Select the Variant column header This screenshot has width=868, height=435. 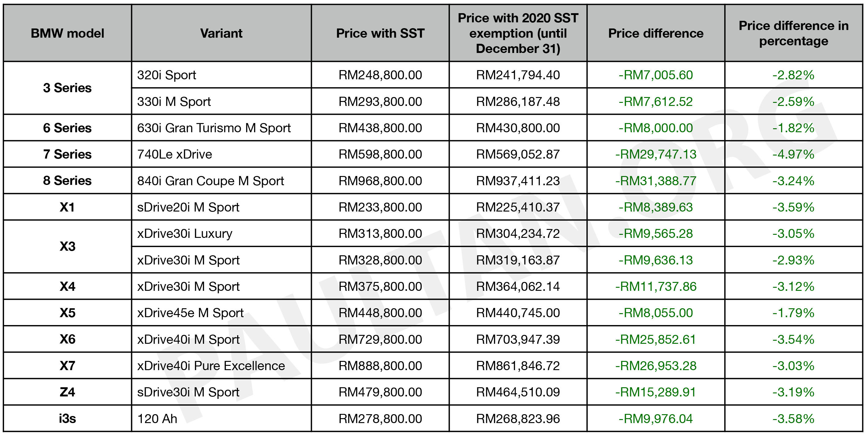(222, 33)
